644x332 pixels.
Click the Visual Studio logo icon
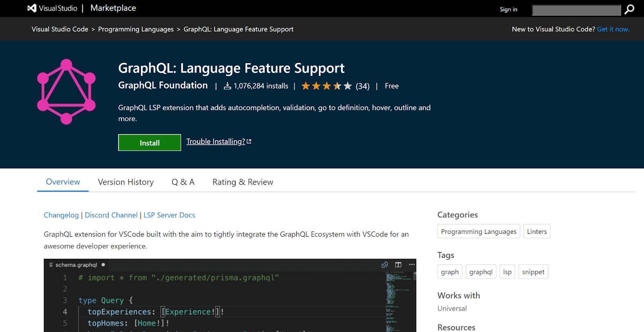32,8
